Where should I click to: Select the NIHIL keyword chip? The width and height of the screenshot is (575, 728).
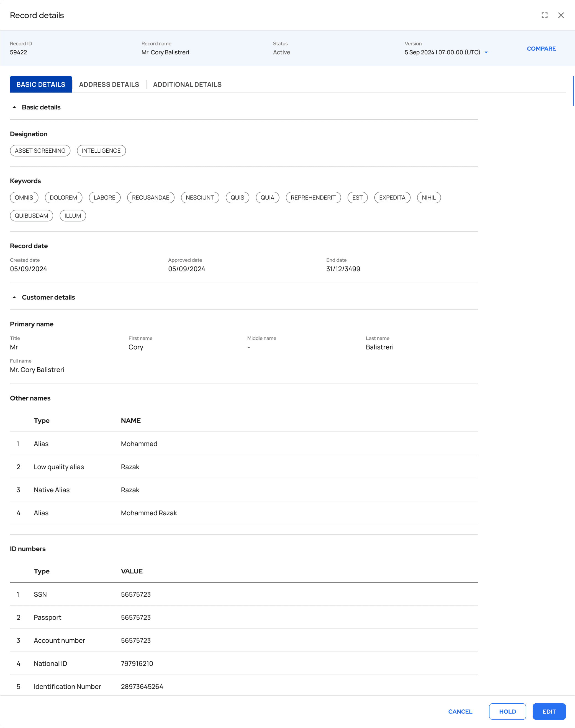tap(428, 198)
